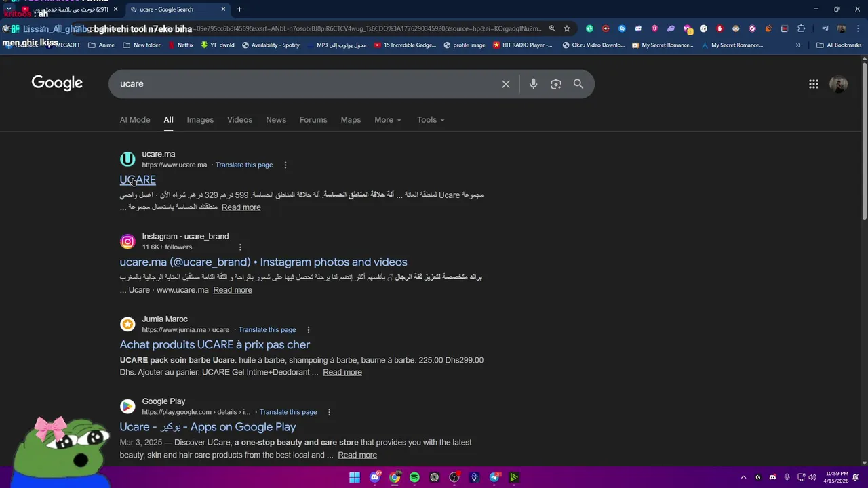The image size is (868, 488).
Task: Select the News search tab
Action: pos(276,120)
